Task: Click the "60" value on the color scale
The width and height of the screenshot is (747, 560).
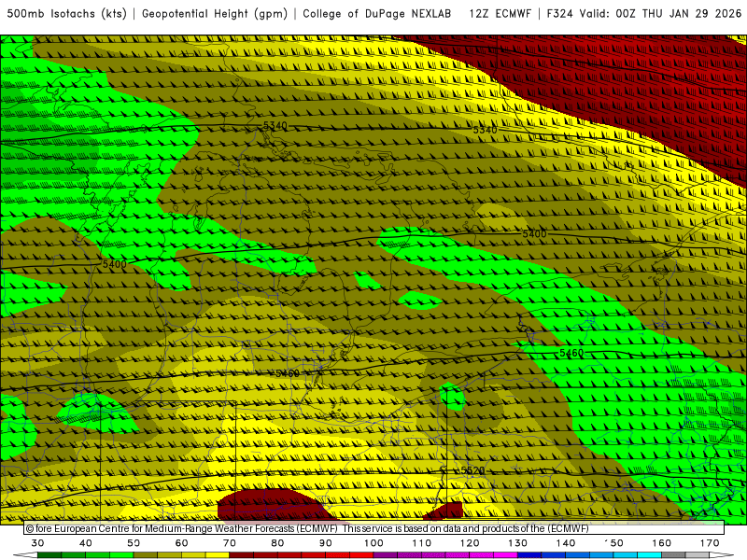Action: 181,543
